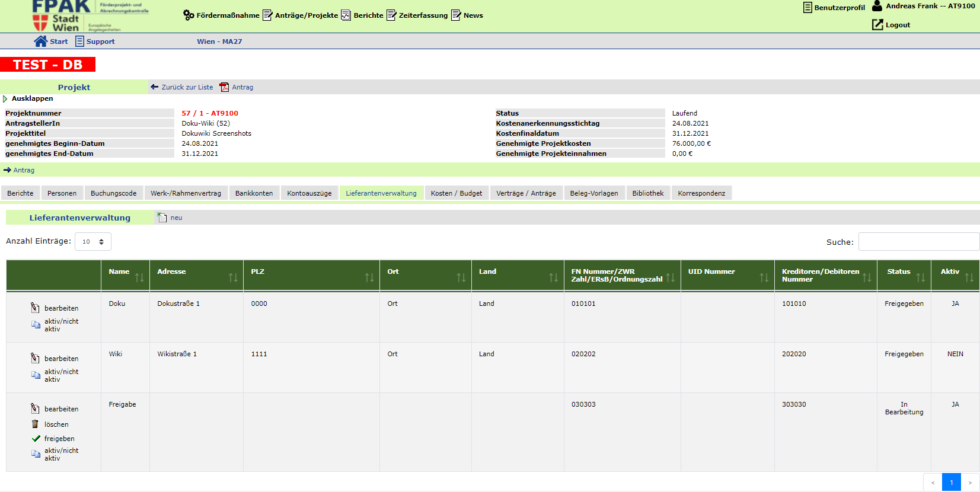Expand the Ausklappen section

(x=5, y=99)
